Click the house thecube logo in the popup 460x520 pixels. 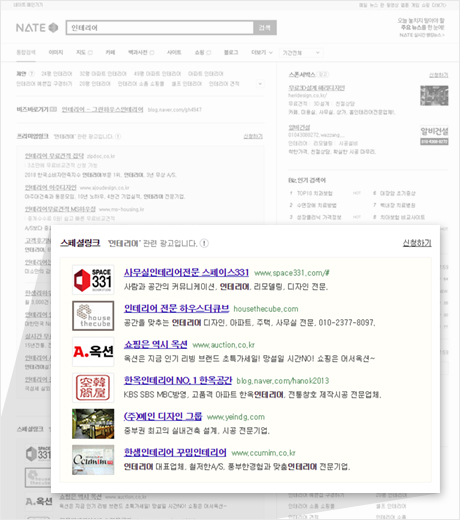tap(93, 316)
